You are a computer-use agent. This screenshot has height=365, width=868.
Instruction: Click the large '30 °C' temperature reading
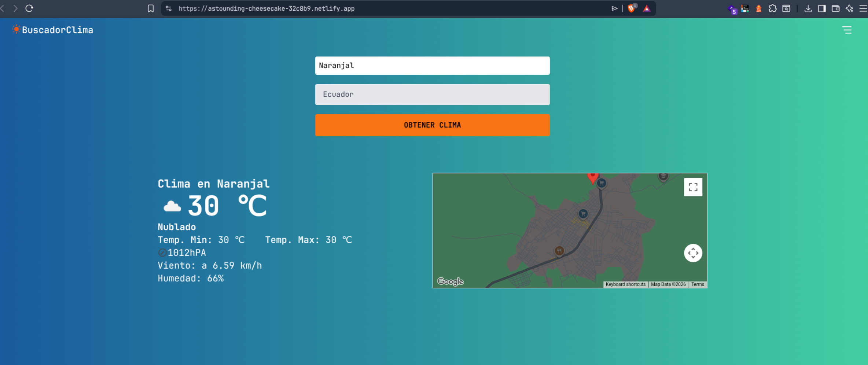tap(227, 205)
